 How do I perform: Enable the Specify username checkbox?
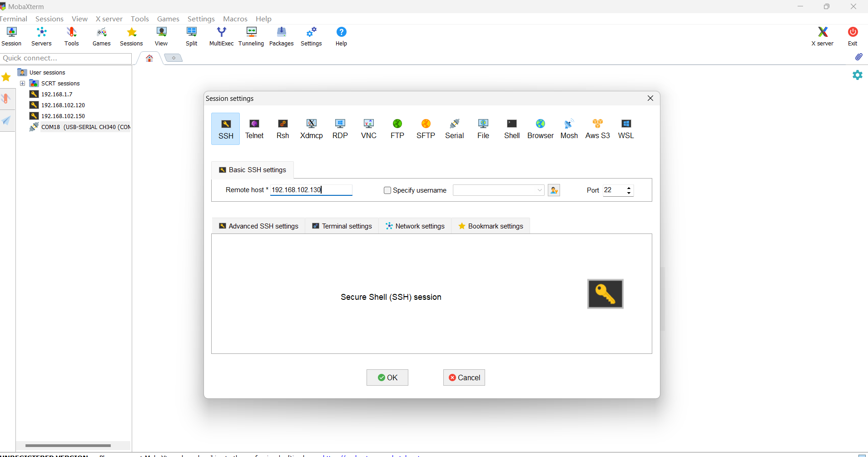click(x=387, y=190)
